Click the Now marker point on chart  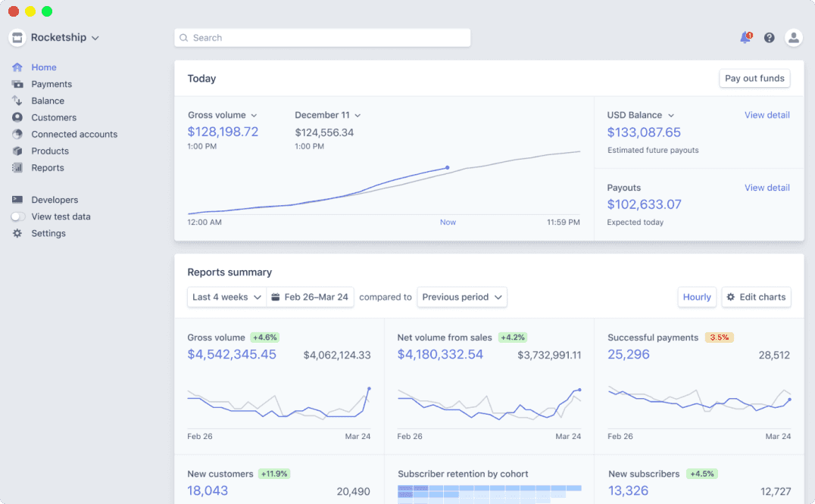448,167
